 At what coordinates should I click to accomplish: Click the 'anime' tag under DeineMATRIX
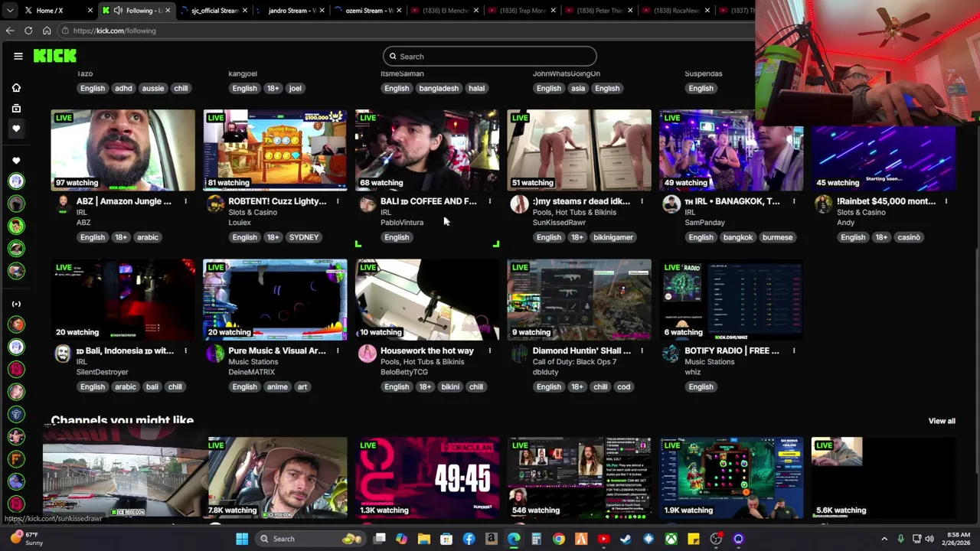point(277,386)
